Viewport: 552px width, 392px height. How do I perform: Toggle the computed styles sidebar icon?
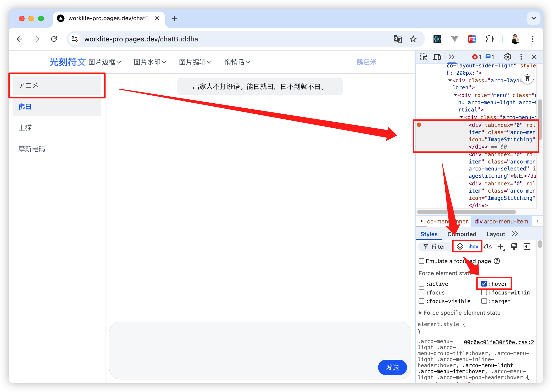point(527,247)
